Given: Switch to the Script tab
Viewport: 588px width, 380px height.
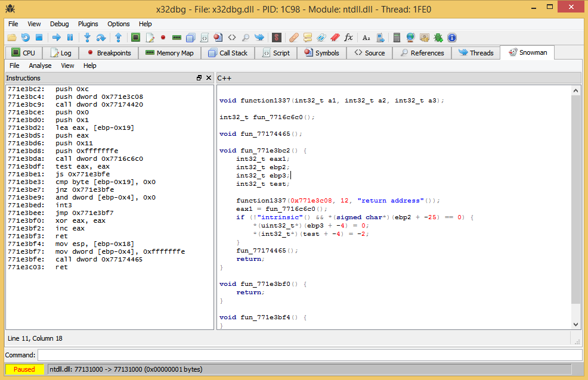Looking at the screenshot, I should 276,53.
